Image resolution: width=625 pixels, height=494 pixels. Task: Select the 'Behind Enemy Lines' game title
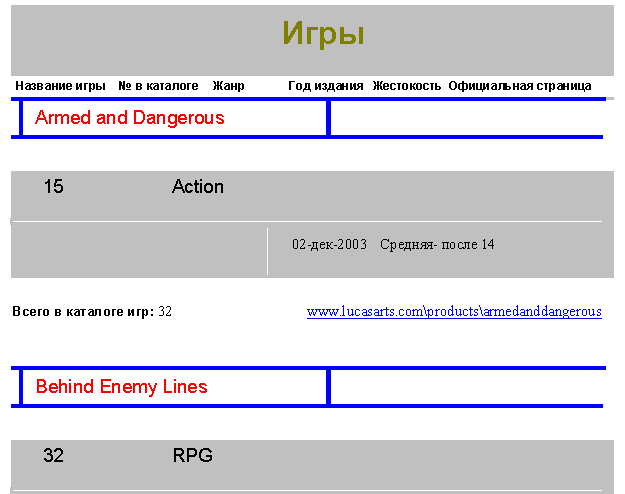122,387
